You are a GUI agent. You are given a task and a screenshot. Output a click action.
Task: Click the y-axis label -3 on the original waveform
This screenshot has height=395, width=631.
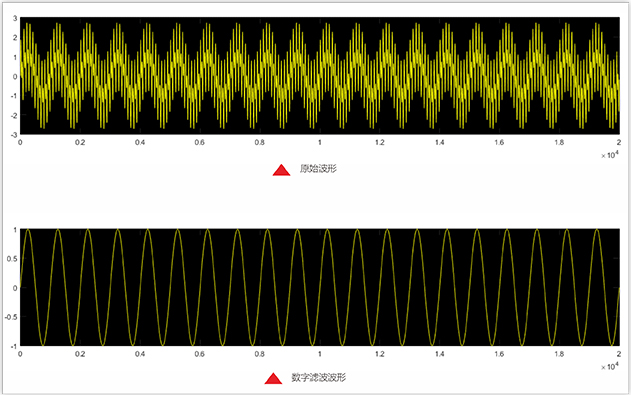[13, 134]
